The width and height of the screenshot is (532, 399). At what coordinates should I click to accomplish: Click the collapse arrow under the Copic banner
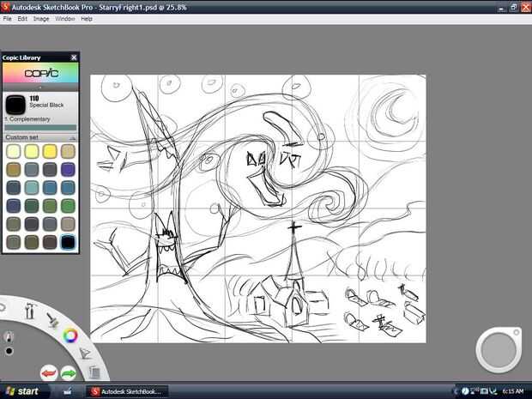pos(40,88)
